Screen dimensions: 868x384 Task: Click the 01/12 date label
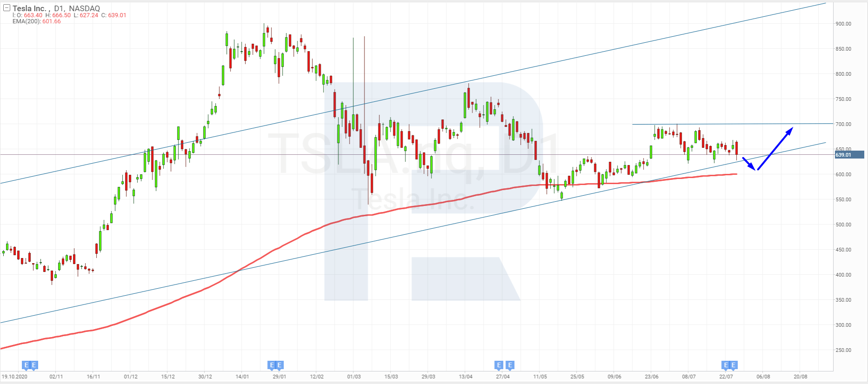(x=130, y=377)
